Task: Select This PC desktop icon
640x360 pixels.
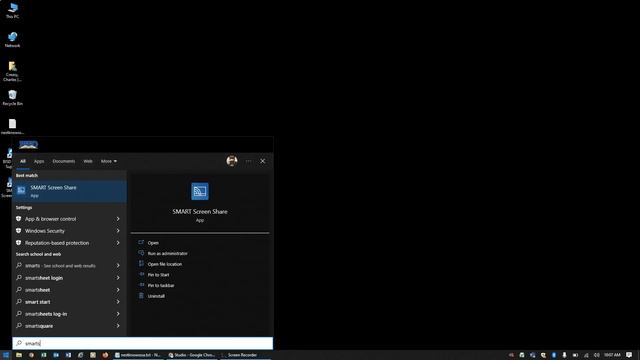Action: click(12, 10)
